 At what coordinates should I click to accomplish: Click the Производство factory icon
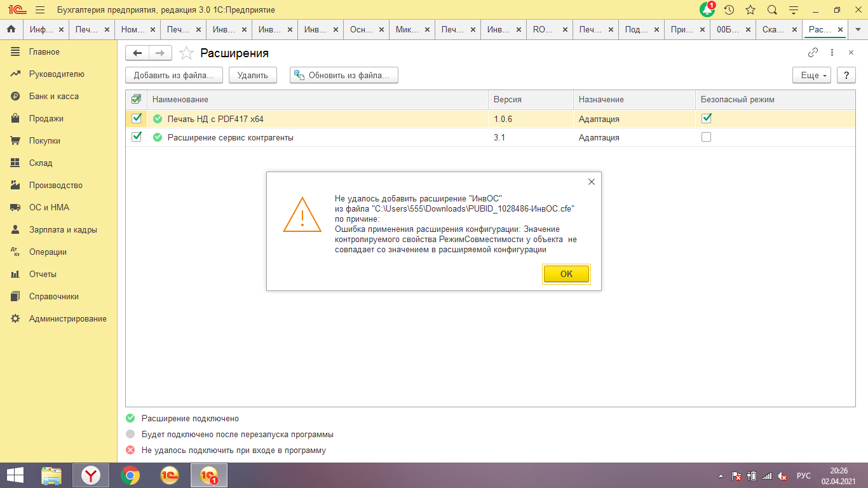pos(16,185)
